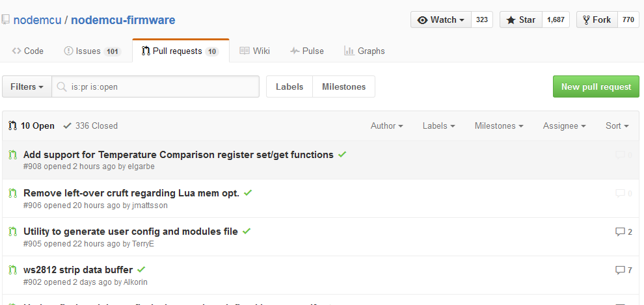Click the pull request icon next to 10 Open

pos(12,126)
